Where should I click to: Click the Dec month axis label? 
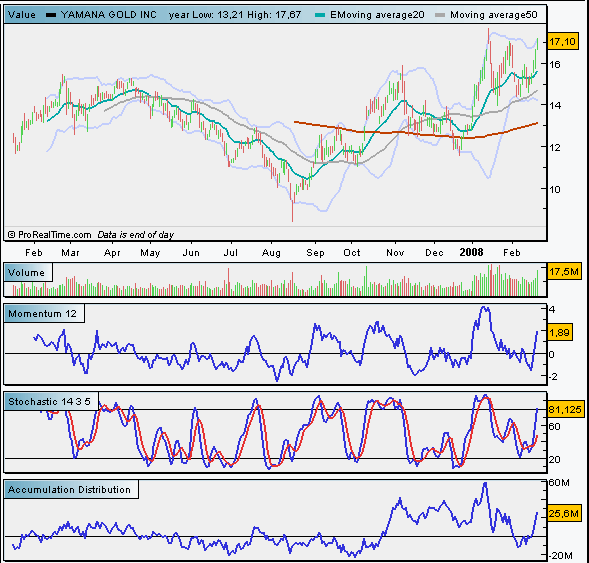(434, 253)
